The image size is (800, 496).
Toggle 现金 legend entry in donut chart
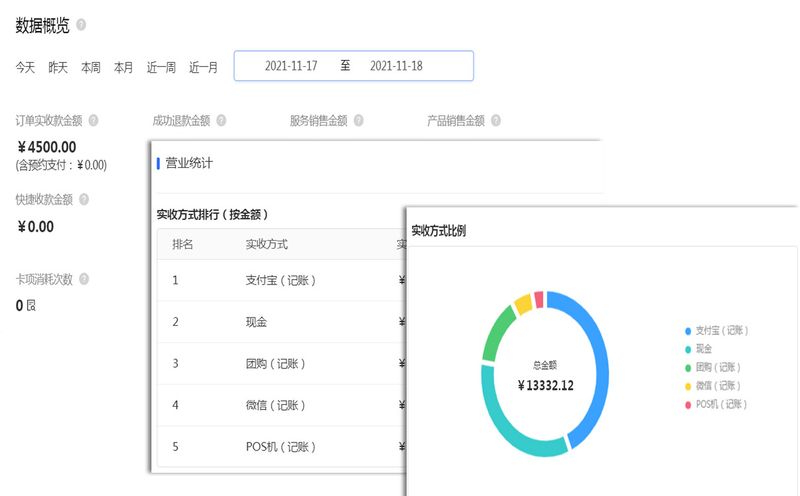698,349
